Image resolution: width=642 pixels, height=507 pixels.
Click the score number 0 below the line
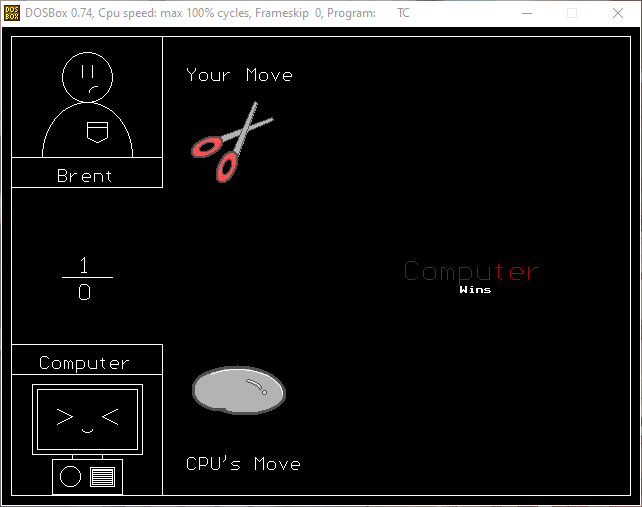point(84,292)
